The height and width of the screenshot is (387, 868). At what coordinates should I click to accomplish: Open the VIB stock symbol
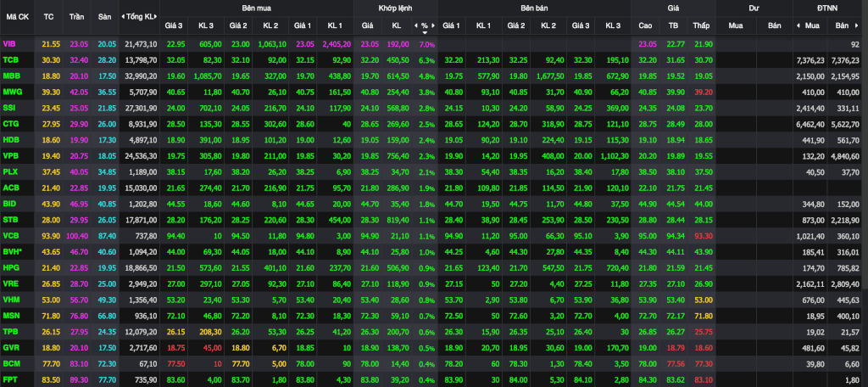click(8, 44)
